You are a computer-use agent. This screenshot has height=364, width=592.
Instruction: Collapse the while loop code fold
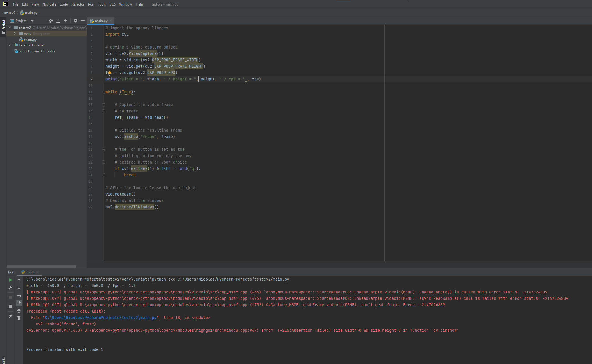pyautogui.click(x=104, y=92)
